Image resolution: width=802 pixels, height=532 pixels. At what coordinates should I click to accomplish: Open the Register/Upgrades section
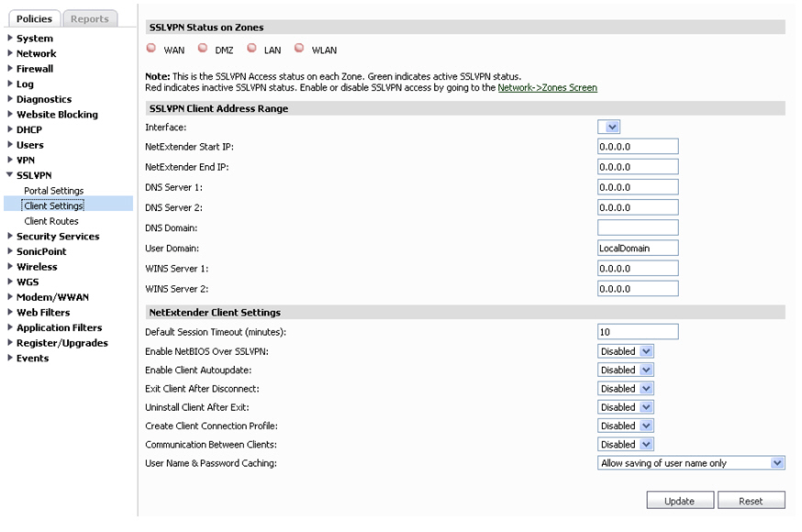coord(62,343)
